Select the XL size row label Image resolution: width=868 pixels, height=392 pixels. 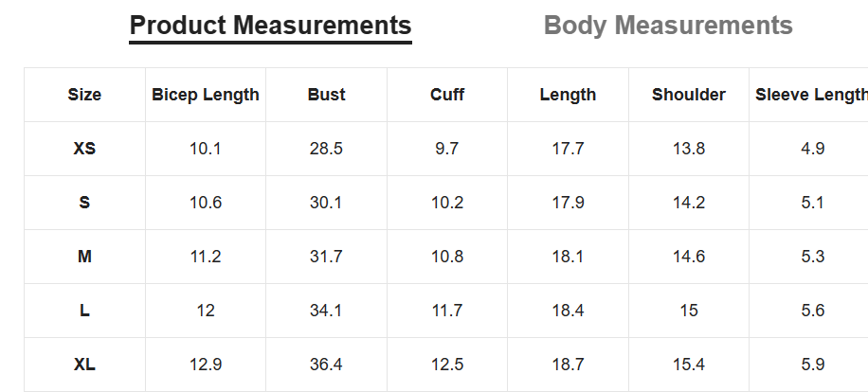click(x=84, y=365)
